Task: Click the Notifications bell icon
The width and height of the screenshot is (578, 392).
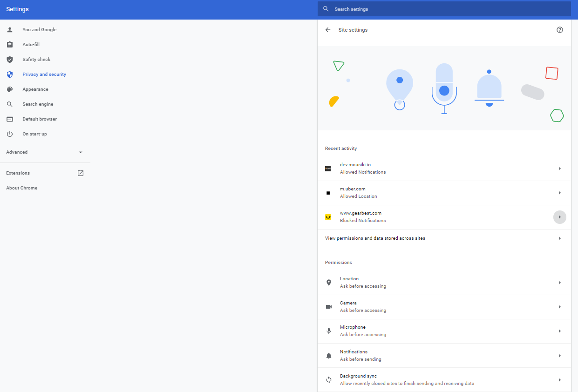Action: [329, 356]
